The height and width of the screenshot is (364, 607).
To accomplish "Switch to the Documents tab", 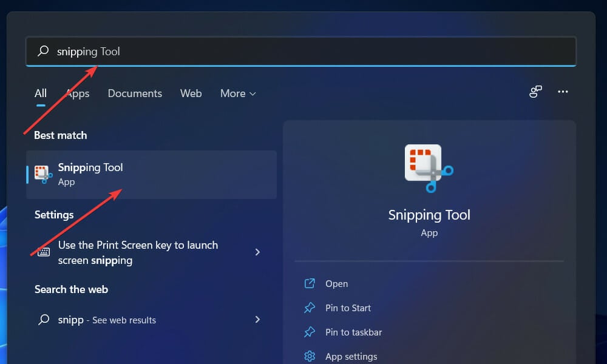I will (135, 93).
